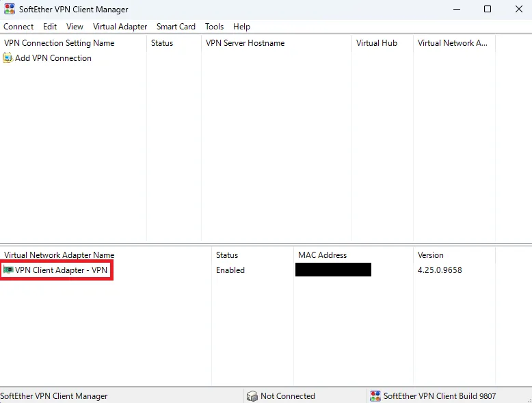The height and width of the screenshot is (403, 532).
Task: Open the Edit menu
Action: [50, 27]
